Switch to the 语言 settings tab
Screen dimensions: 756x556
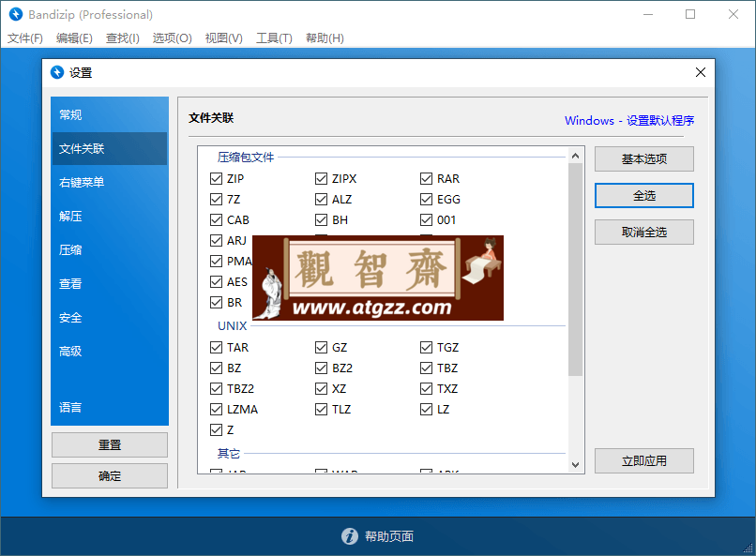110,407
